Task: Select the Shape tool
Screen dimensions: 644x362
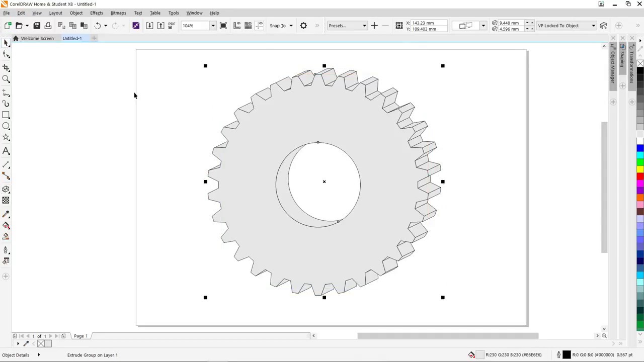Action: pyautogui.click(x=6, y=55)
